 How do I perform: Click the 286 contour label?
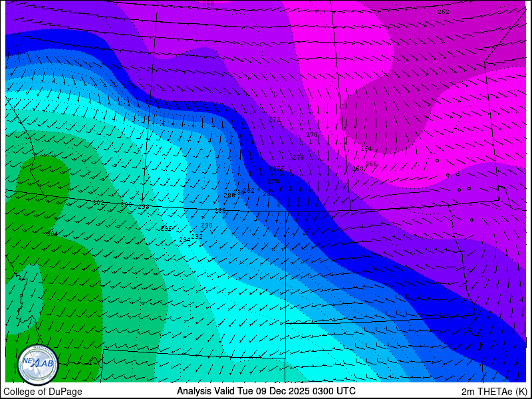(x=229, y=195)
